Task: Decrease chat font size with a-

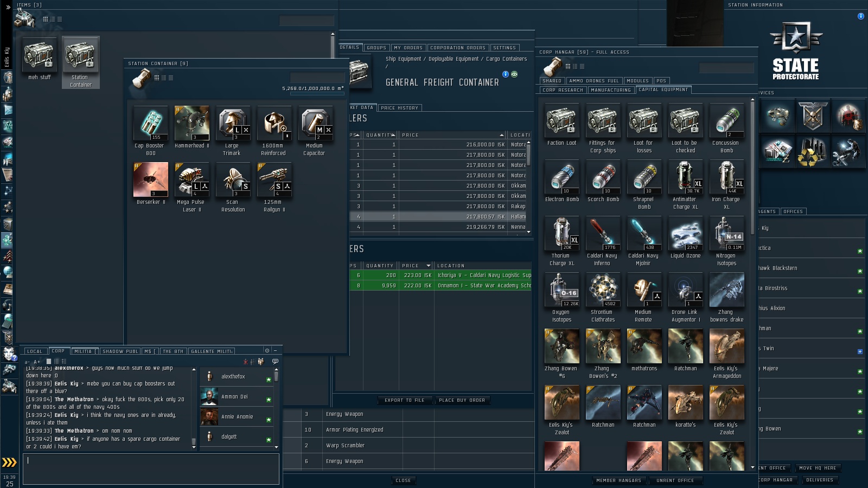Action: click(27, 362)
